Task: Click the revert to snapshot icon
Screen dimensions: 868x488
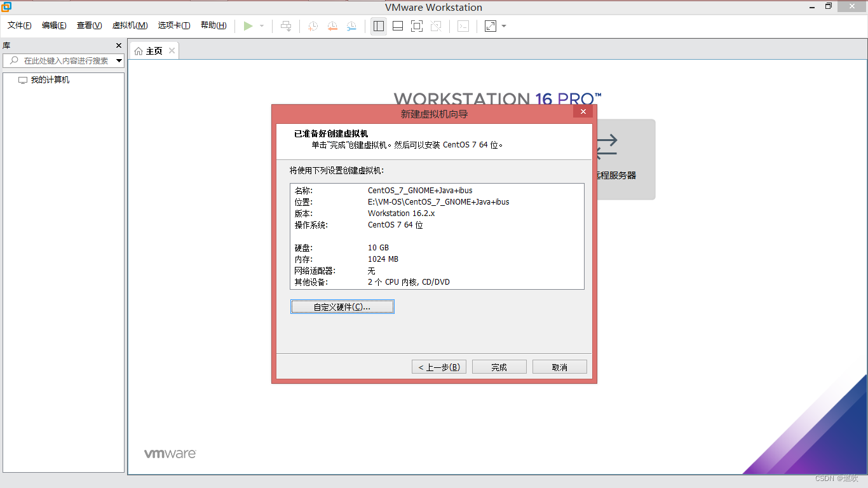Action: point(332,26)
